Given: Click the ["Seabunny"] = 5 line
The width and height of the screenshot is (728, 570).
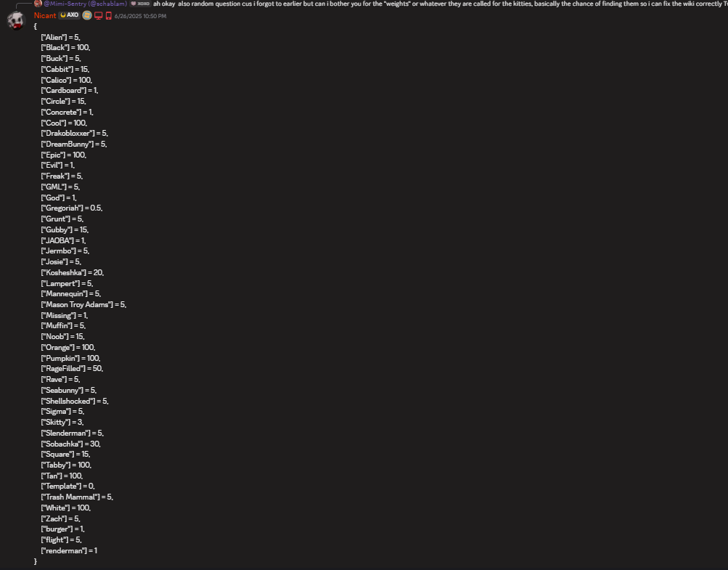Looking at the screenshot, I should click(x=69, y=390).
